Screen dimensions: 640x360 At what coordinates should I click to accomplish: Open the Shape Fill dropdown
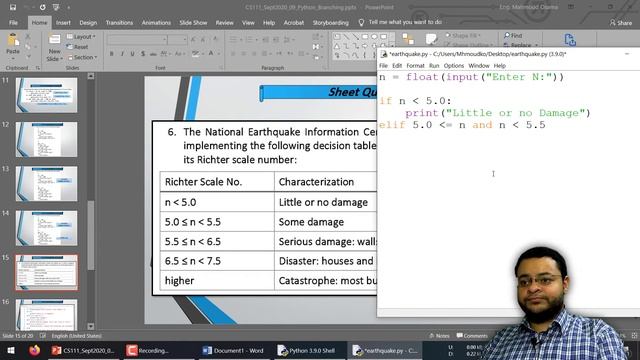click(x=463, y=36)
